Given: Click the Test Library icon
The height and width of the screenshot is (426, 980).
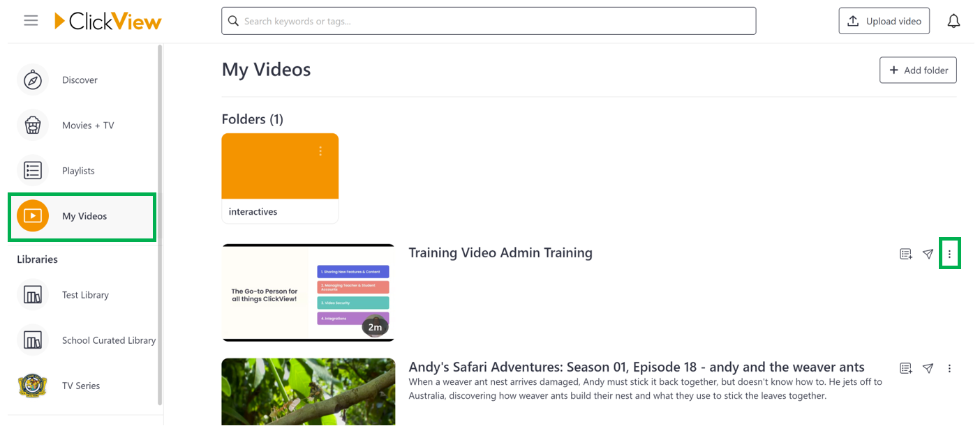Looking at the screenshot, I should (33, 295).
